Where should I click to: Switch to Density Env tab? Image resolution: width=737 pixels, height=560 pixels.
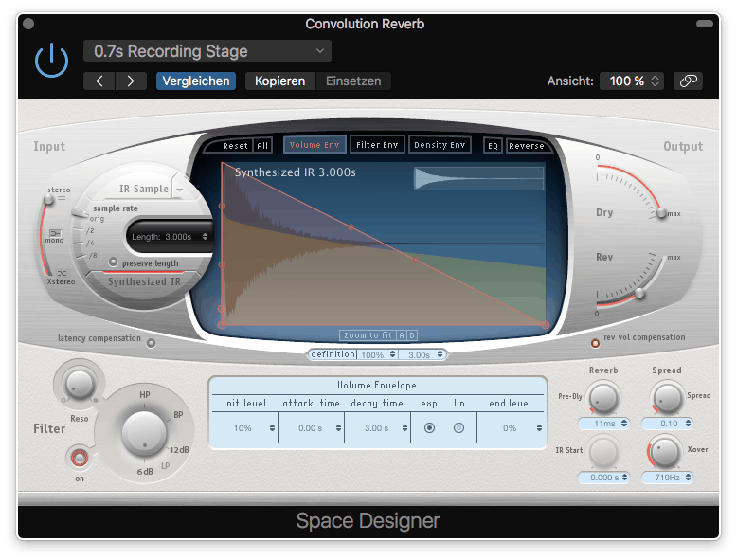tap(440, 145)
